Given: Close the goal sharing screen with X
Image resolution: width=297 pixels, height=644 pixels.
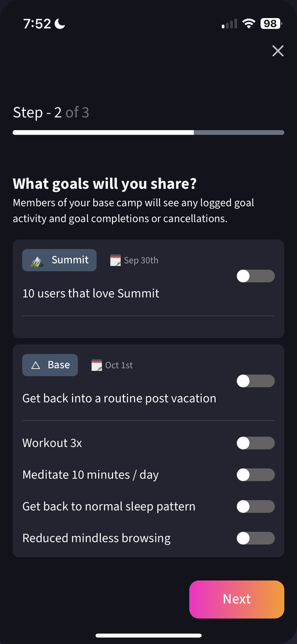Looking at the screenshot, I should tap(278, 51).
